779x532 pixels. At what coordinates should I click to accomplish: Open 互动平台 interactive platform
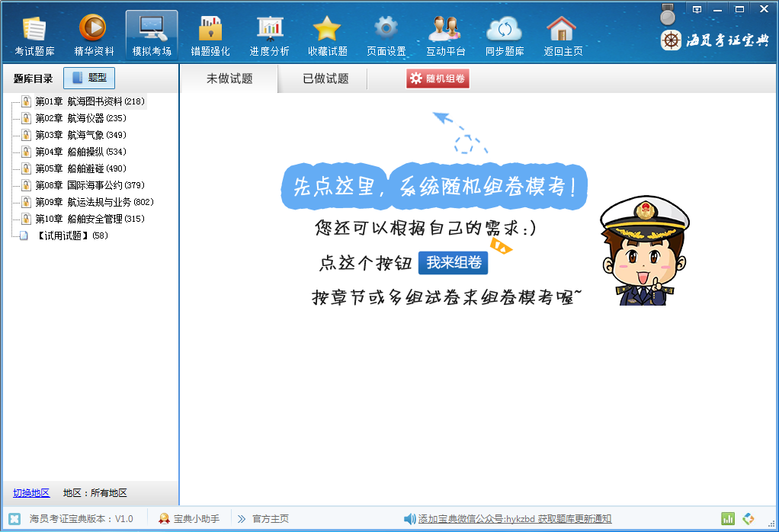click(x=445, y=36)
